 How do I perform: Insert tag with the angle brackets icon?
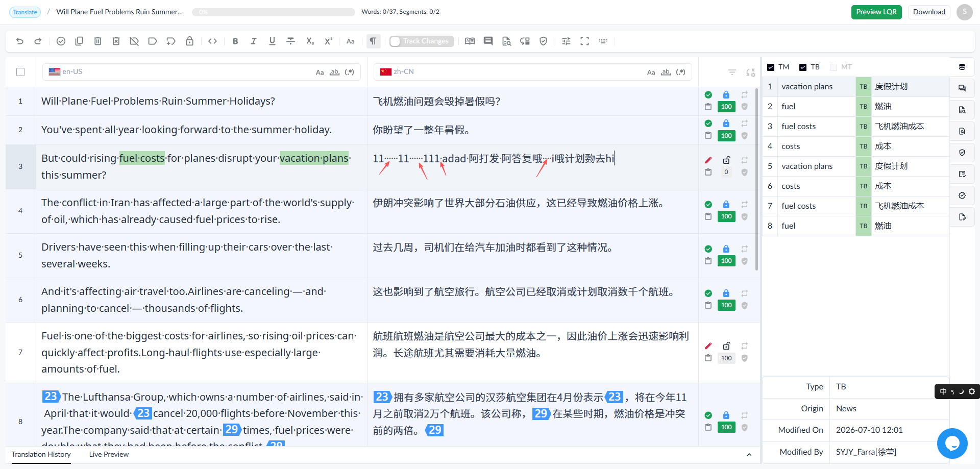213,41
